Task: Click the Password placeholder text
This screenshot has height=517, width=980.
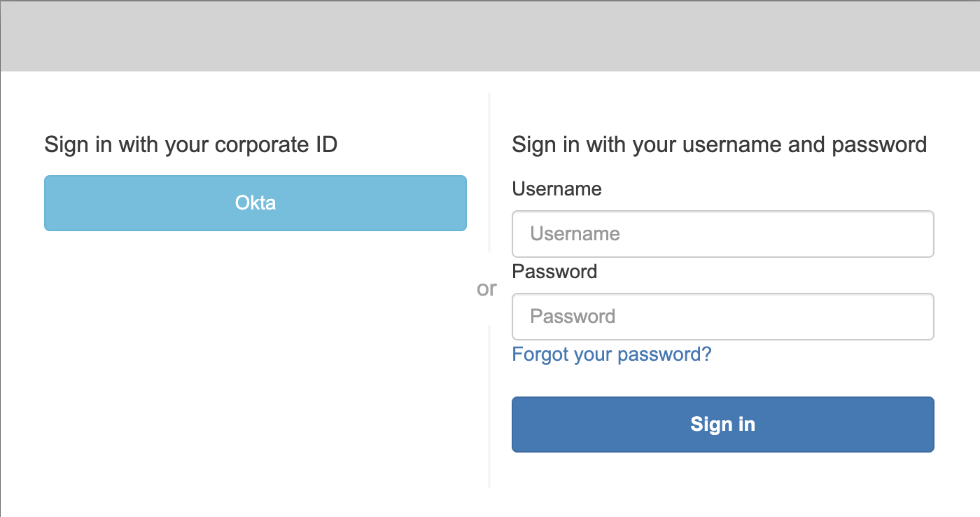Action: click(x=573, y=317)
